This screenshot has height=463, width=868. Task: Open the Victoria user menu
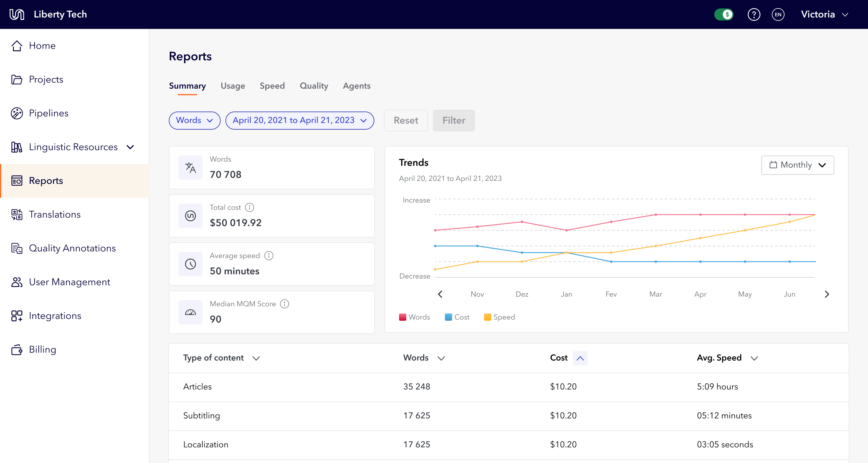[825, 14]
